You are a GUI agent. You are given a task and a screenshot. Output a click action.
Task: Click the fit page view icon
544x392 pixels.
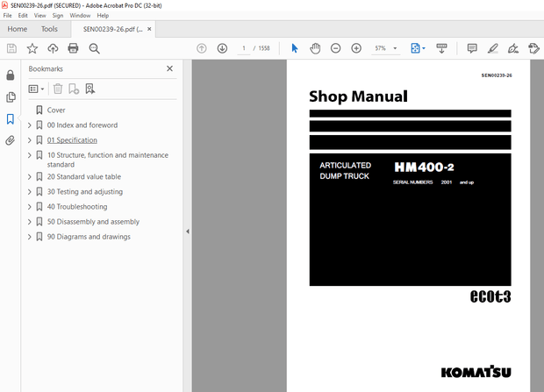[x=415, y=48]
